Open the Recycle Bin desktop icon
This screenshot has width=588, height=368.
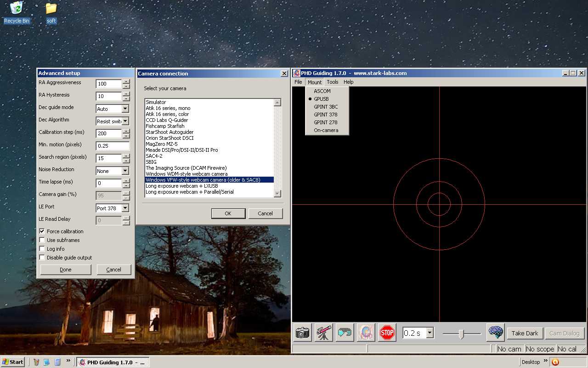point(17,12)
